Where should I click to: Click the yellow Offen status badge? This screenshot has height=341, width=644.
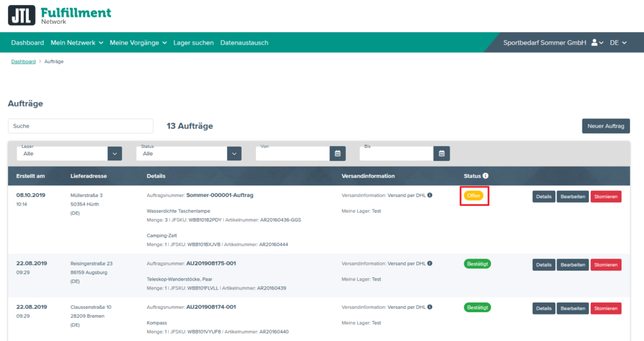pyautogui.click(x=474, y=196)
